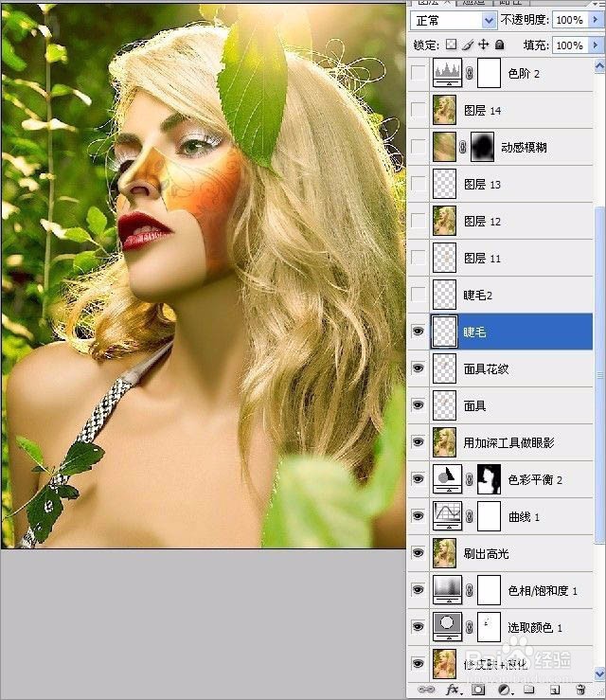606x700 pixels.
Task: Select the 动感模糊 layer name
Action: click(x=524, y=148)
